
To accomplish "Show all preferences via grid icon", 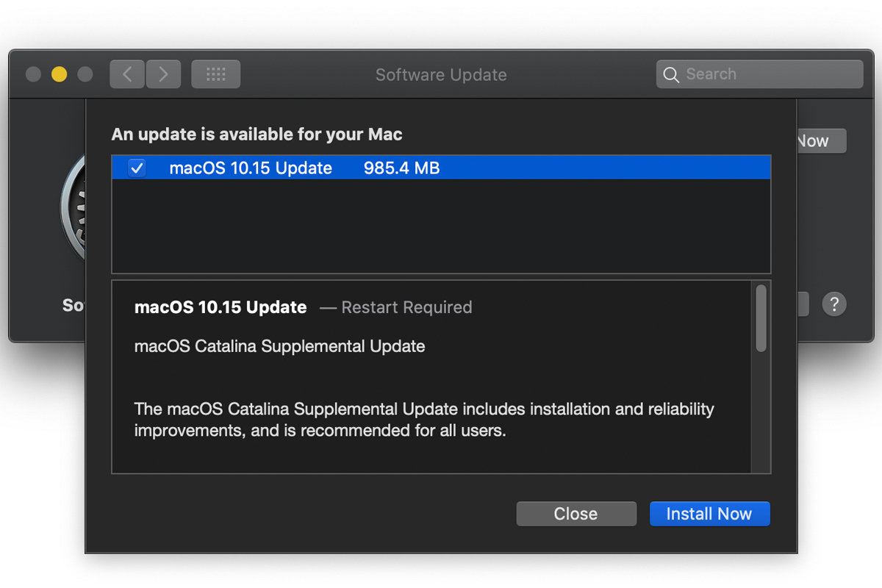I will tap(215, 74).
